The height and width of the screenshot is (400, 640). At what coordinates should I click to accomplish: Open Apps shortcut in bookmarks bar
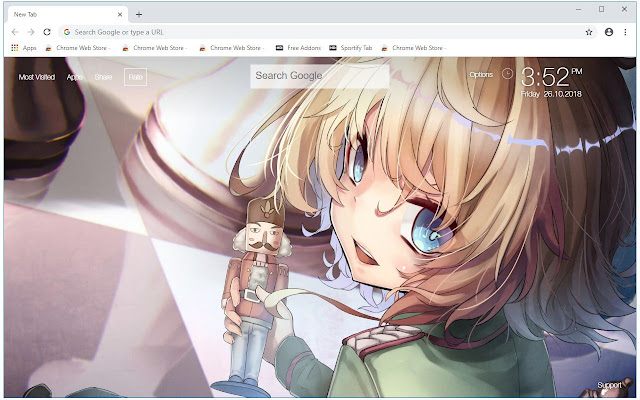pos(24,48)
